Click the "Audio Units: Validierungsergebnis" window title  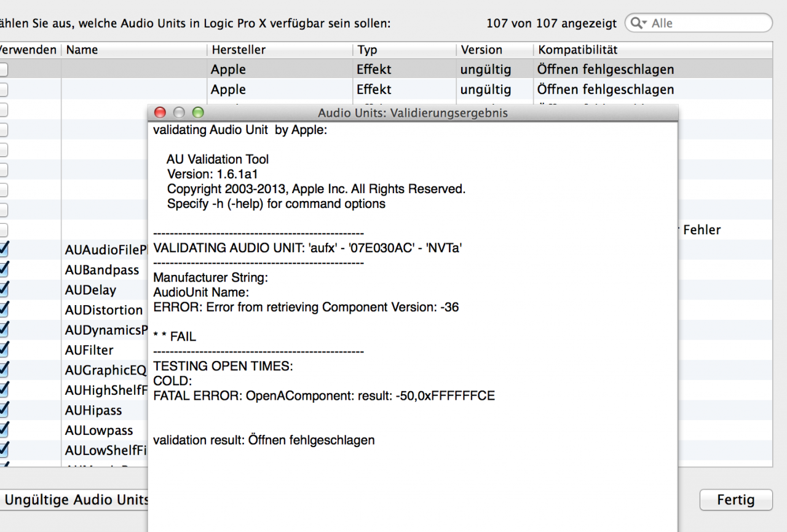pyautogui.click(x=413, y=113)
